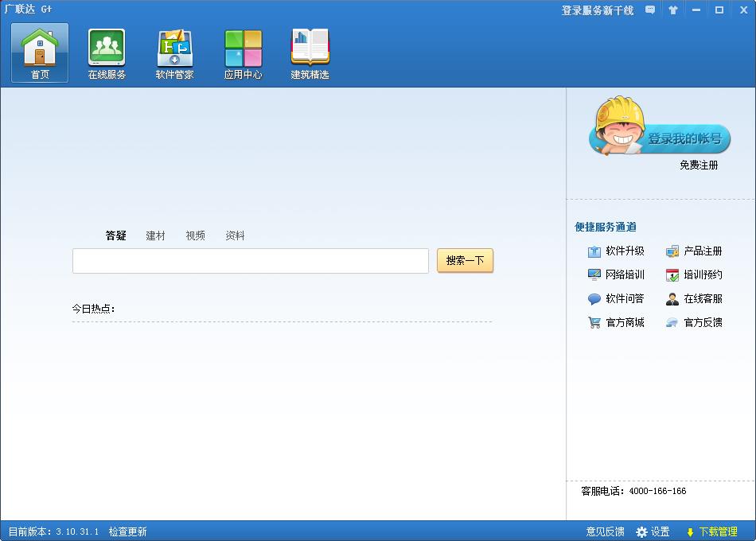
Task: Open the 应用中心 (App Center)
Action: tap(242, 52)
